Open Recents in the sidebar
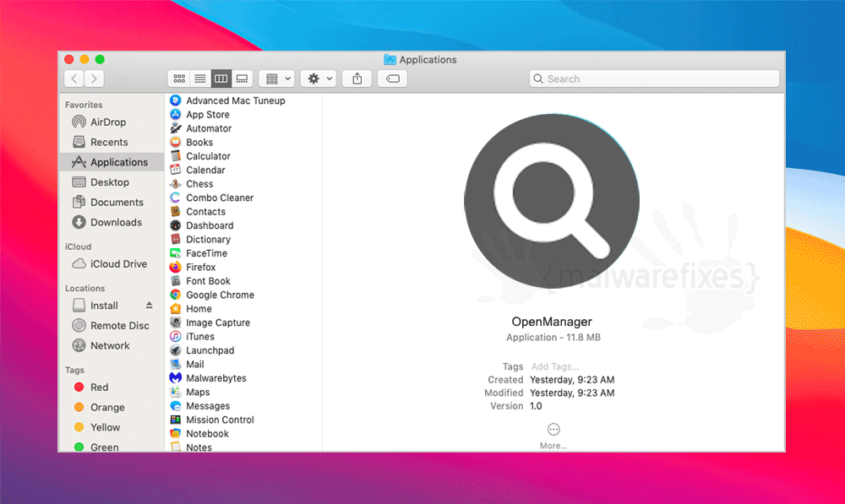The width and height of the screenshot is (845, 504). (x=111, y=142)
